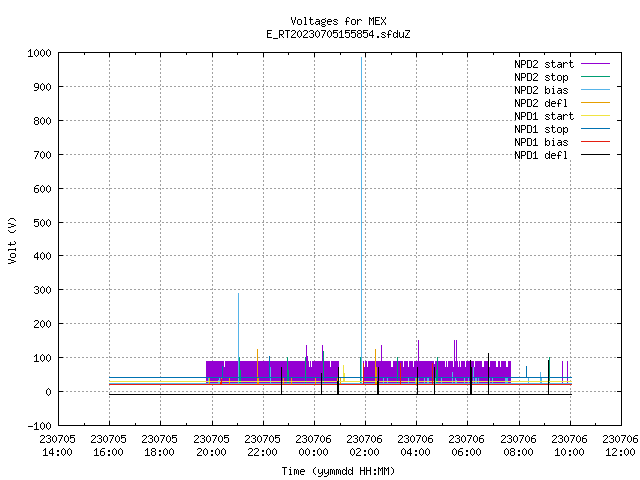
Task: Click x-axis tick 230706 04:00
Action: (416, 446)
